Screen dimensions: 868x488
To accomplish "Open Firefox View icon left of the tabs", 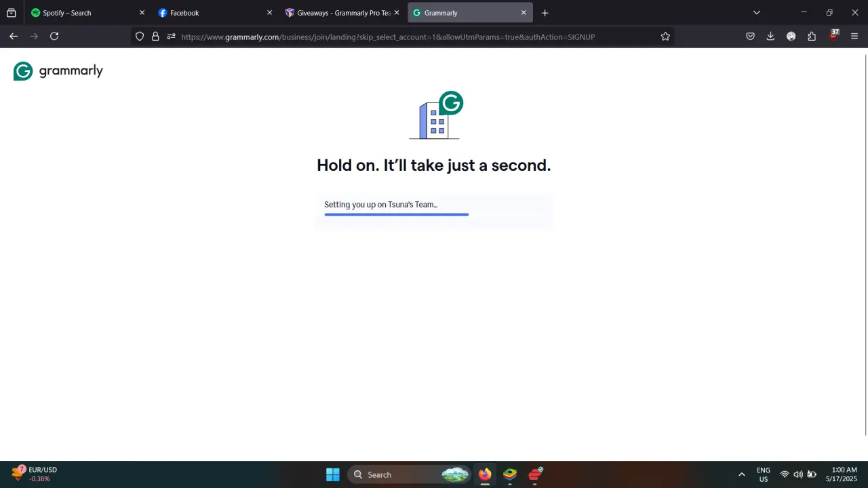I will click(x=12, y=13).
